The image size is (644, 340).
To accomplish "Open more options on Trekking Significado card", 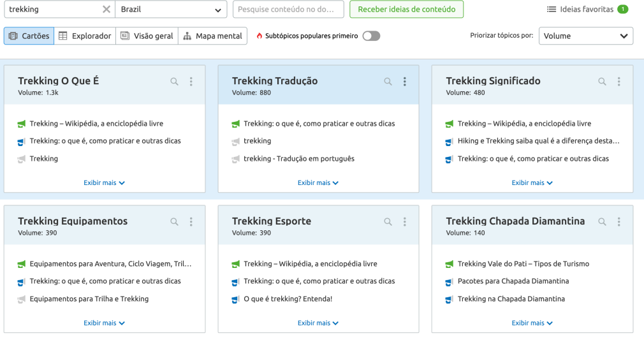I will (x=619, y=82).
